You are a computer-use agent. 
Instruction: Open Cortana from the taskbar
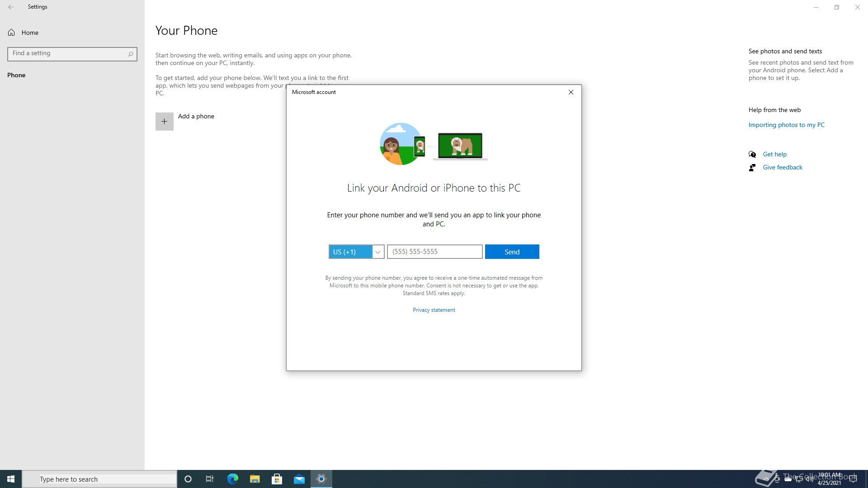(188, 479)
